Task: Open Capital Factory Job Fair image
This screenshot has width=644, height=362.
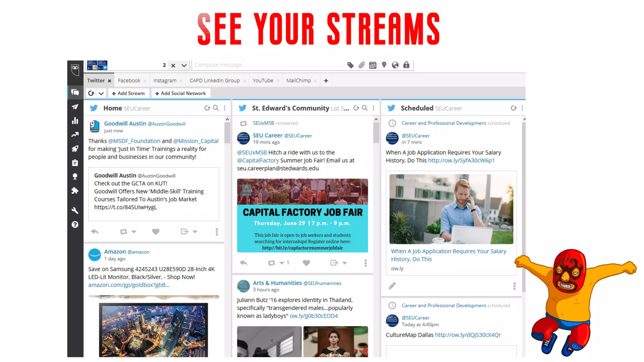Action: (x=303, y=216)
